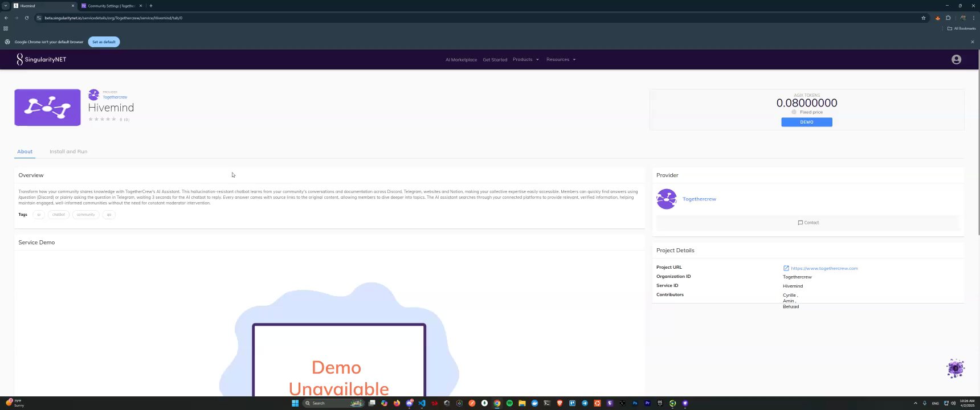Open the Chrome three-dot menu

coord(973,18)
